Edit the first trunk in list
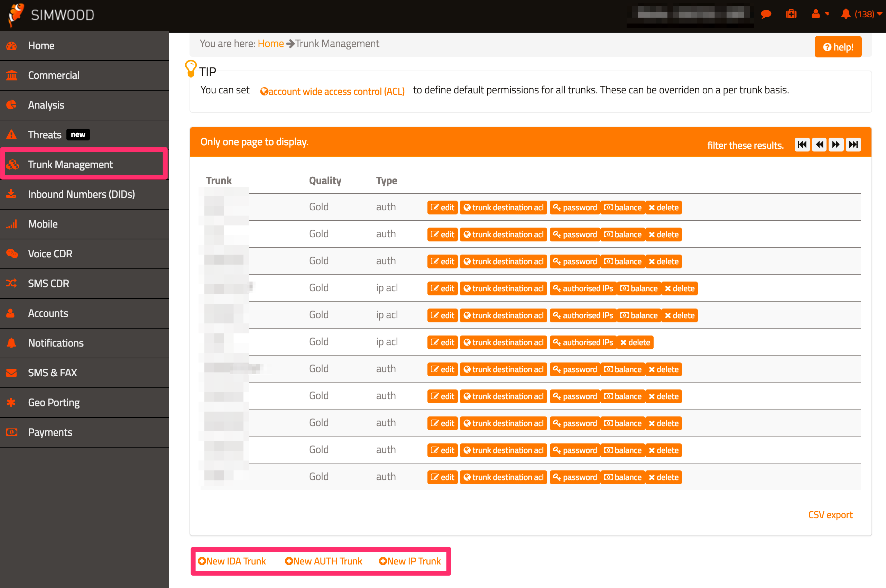The width and height of the screenshot is (886, 588). coord(442,208)
